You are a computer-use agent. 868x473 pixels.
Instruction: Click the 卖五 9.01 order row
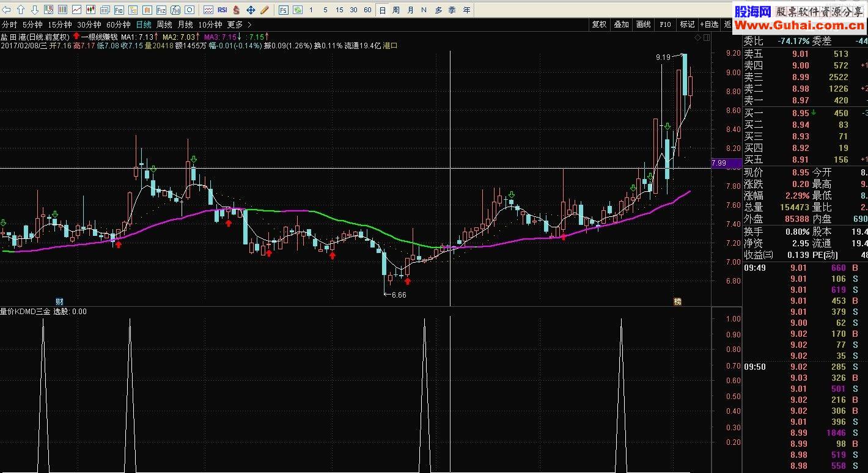(804, 54)
